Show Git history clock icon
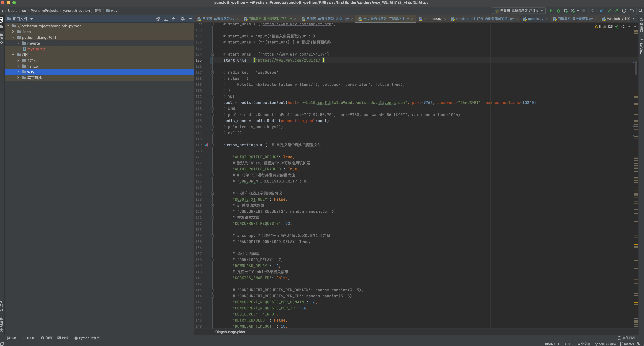The image size is (644, 346). pos(624,11)
